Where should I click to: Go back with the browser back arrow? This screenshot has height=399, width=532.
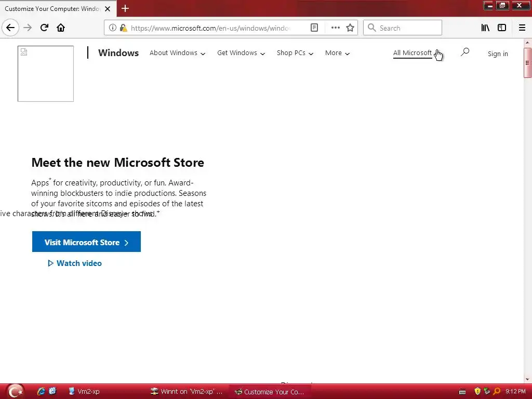[x=10, y=28]
